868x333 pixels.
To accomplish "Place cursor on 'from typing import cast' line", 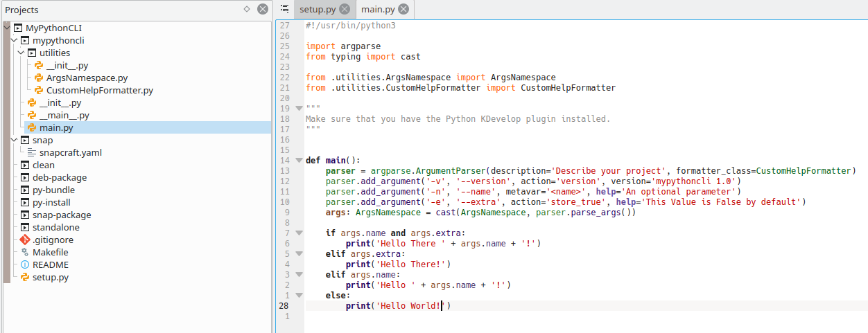I will coord(363,57).
